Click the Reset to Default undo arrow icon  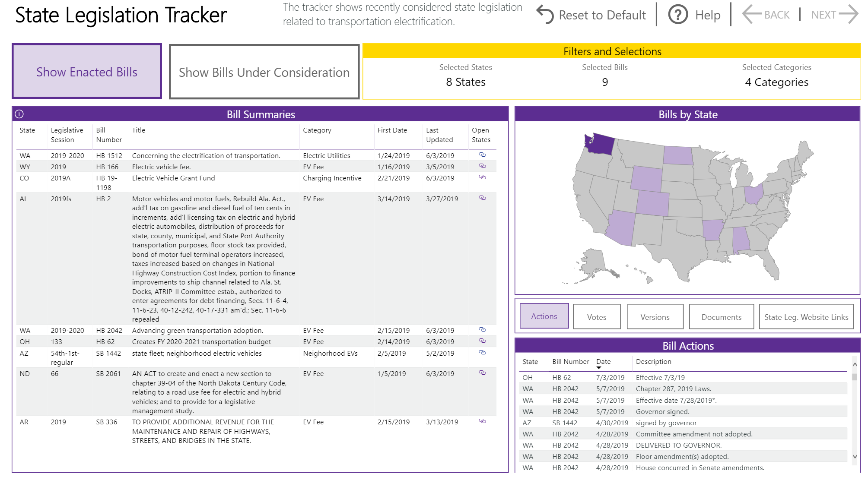coord(545,15)
